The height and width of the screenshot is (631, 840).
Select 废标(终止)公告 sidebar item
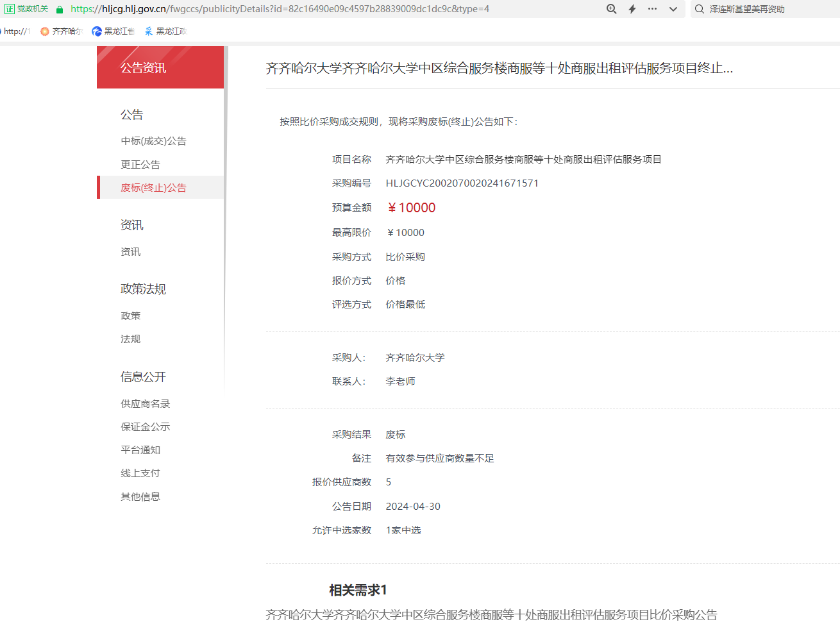tap(153, 188)
